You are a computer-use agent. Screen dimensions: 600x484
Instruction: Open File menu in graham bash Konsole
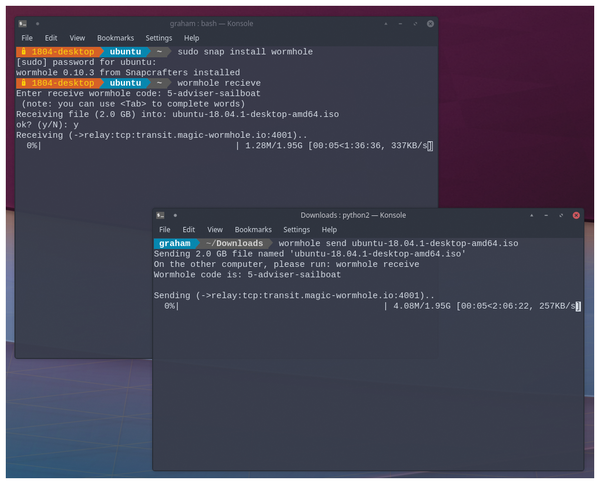pyautogui.click(x=27, y=38)
